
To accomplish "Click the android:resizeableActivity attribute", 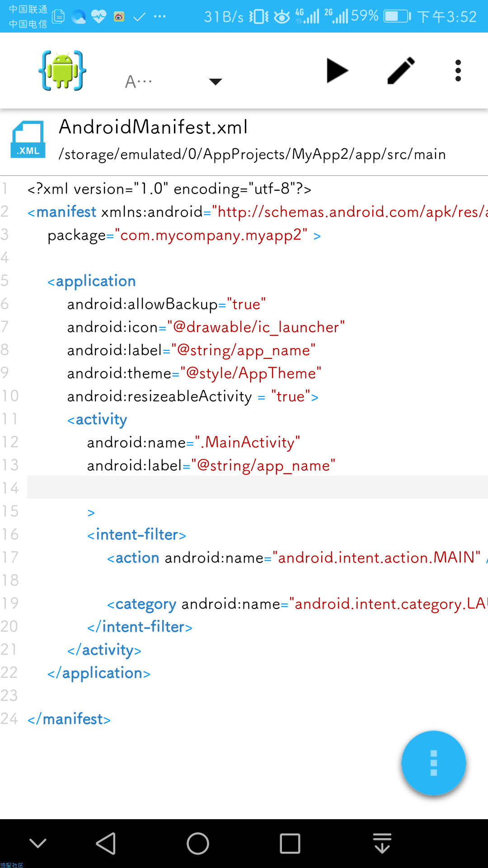I will coord(159,396).
